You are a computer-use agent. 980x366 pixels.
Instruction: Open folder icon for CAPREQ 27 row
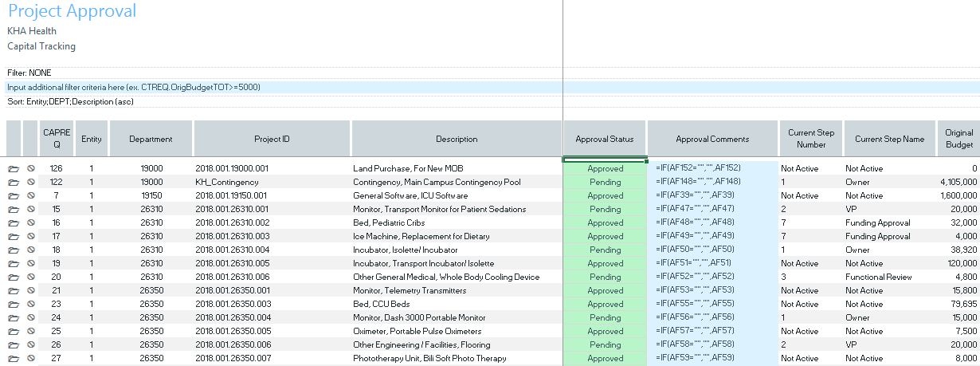[14, 359]
